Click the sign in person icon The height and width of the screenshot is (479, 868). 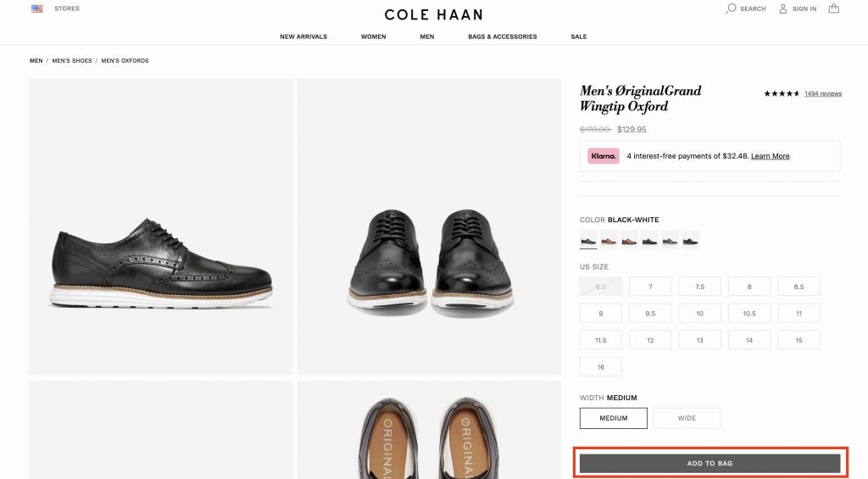[783, 8]
